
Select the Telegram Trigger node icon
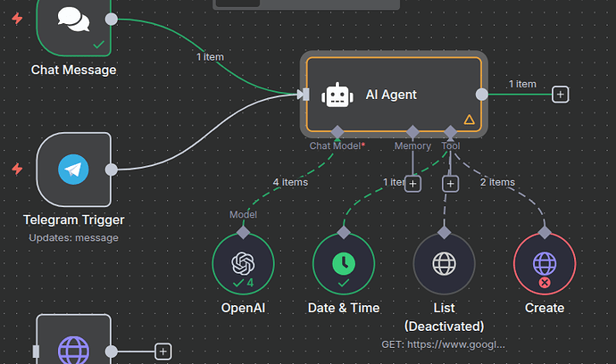click(73, 170)
